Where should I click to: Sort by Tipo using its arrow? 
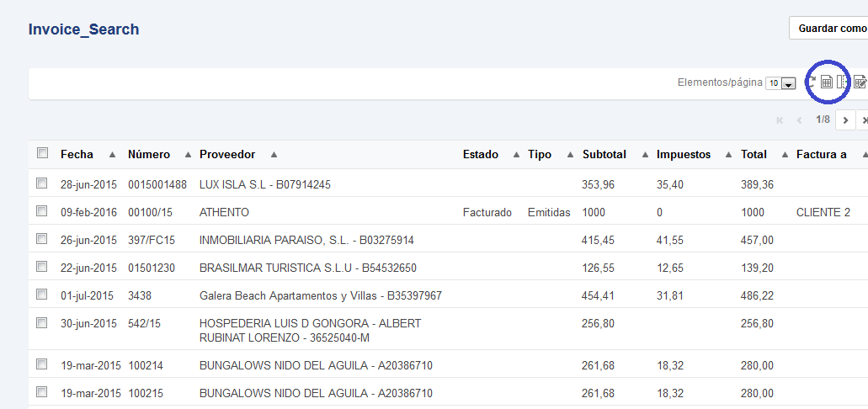pos(570,155)
